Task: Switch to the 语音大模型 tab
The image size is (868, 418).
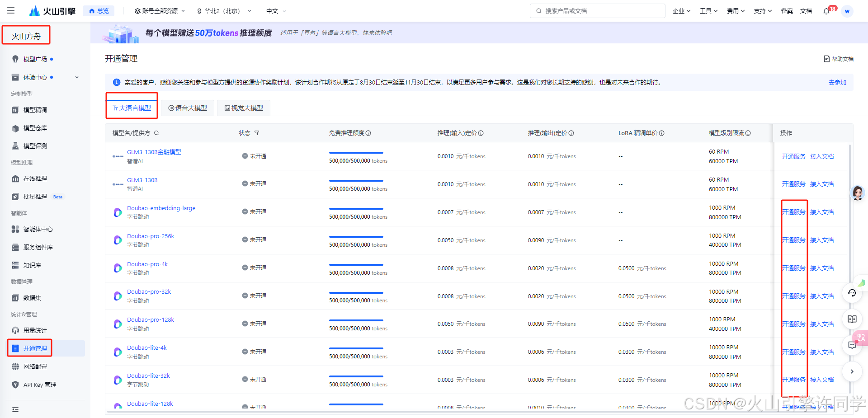Action: click(x=188, y=108)
